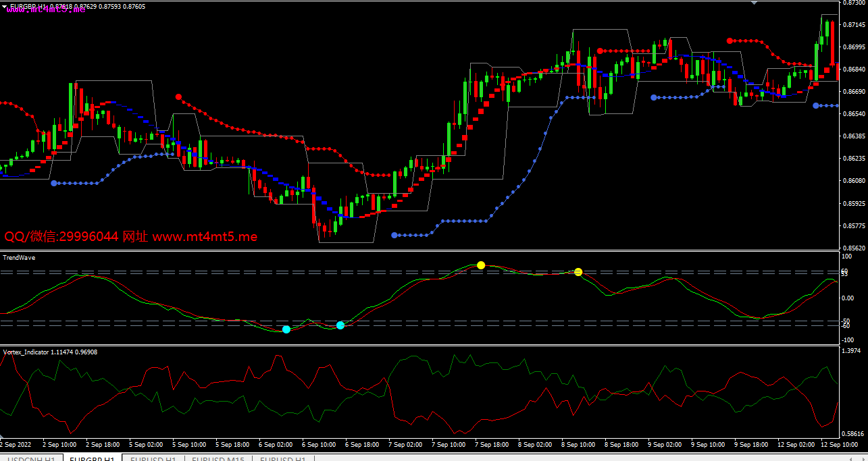The height and width of the screenshot is (461, 868).
Task: Click the Vortex_Indicator 1.11474 0.96908 label
Action: 50,352
